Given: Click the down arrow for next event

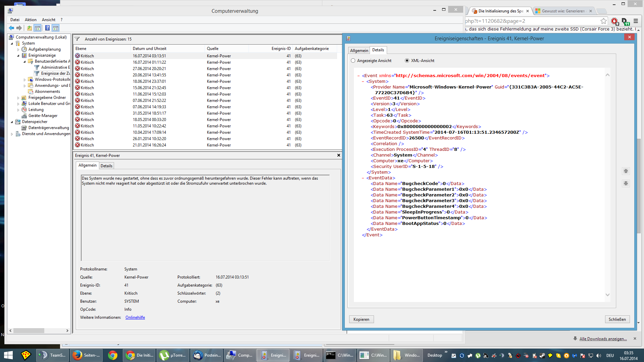Looking at the screenshot, I should [x=626, y=183].
